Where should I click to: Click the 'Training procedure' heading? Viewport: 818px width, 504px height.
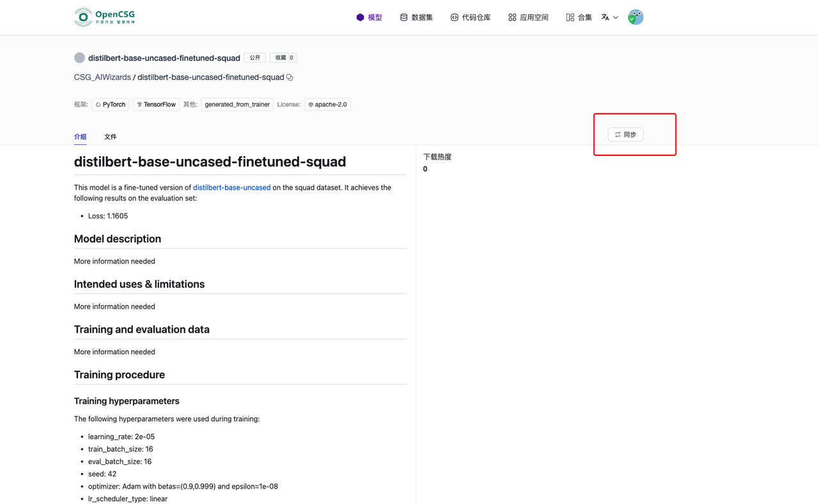[x=120, y=375]
